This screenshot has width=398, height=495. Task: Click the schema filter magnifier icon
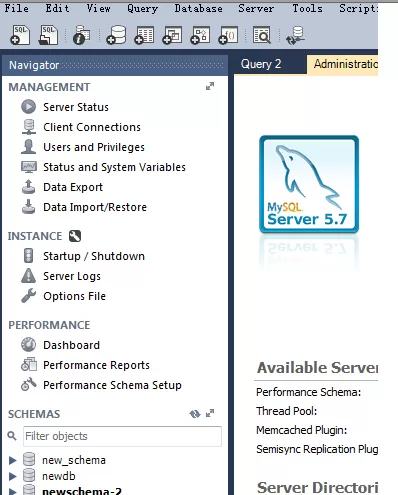point(12,435)
